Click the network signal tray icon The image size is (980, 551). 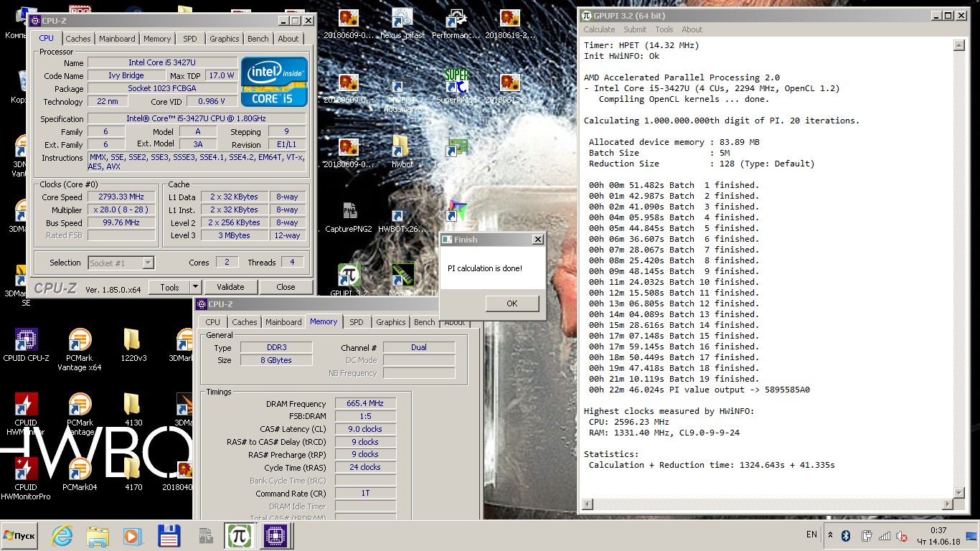pyautogui.click(x=885, y=535)
